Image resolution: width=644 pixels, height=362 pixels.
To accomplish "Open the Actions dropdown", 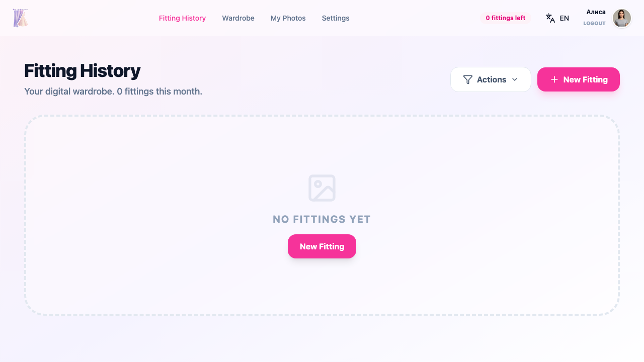I will [x=491, y=79].
